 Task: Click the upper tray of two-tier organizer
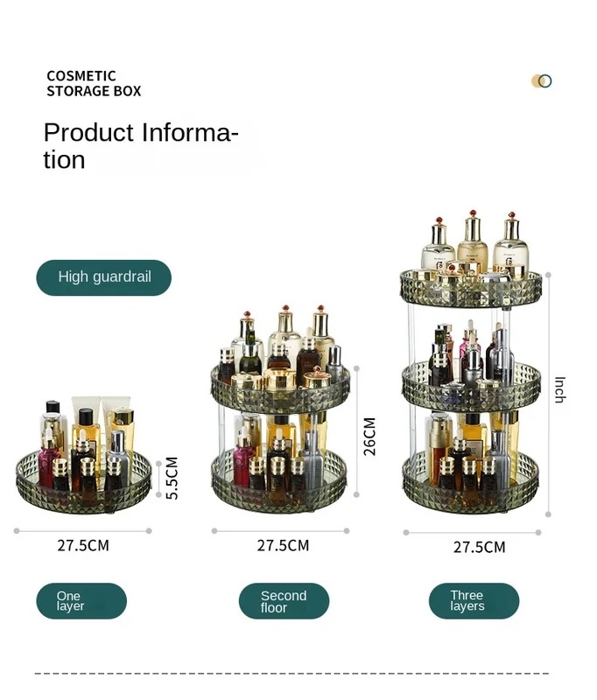(x=280, y=388)
